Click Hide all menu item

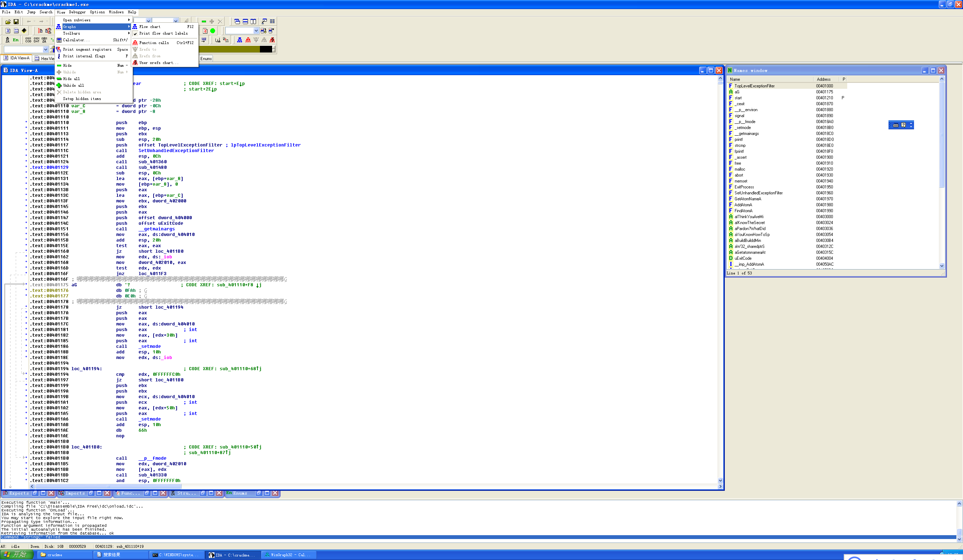click(x=71, y=79)
